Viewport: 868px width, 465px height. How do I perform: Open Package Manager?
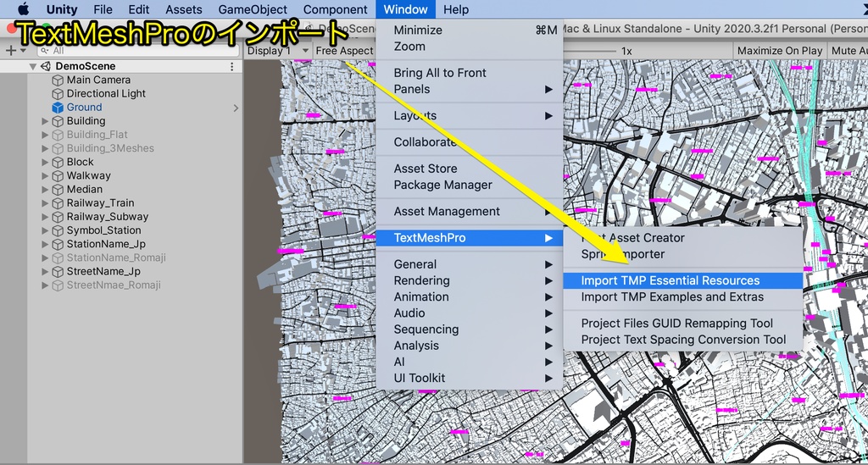click(470, 185)
